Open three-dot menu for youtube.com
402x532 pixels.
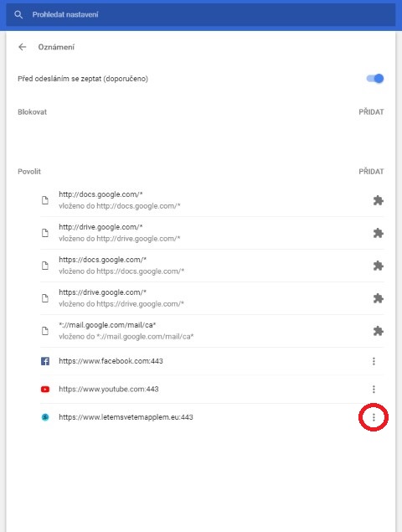coord(374,390)
